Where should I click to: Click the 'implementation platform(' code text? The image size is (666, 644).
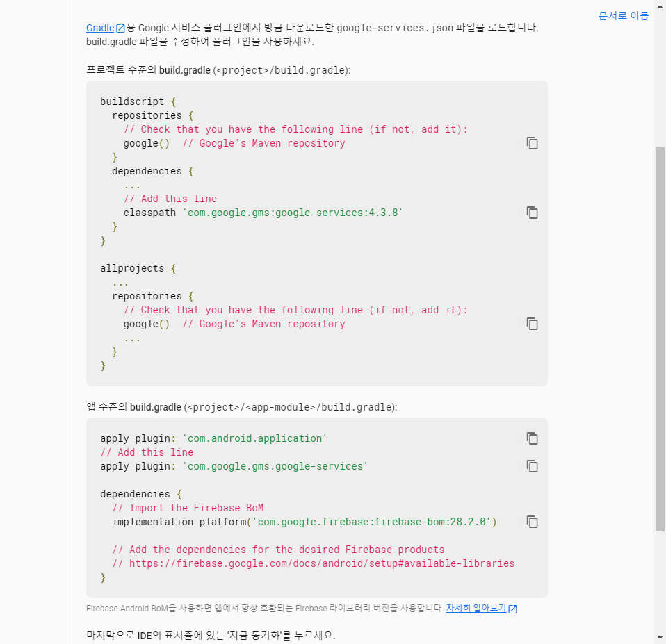181,522
